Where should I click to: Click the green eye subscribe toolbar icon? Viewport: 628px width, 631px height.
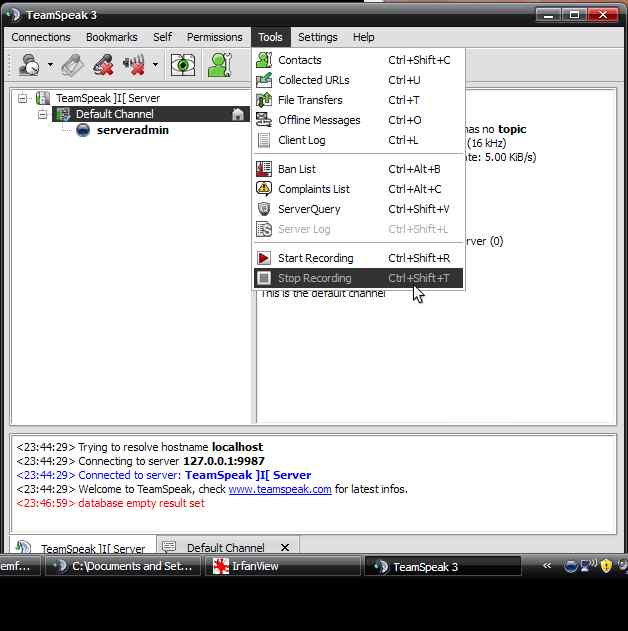183,65
